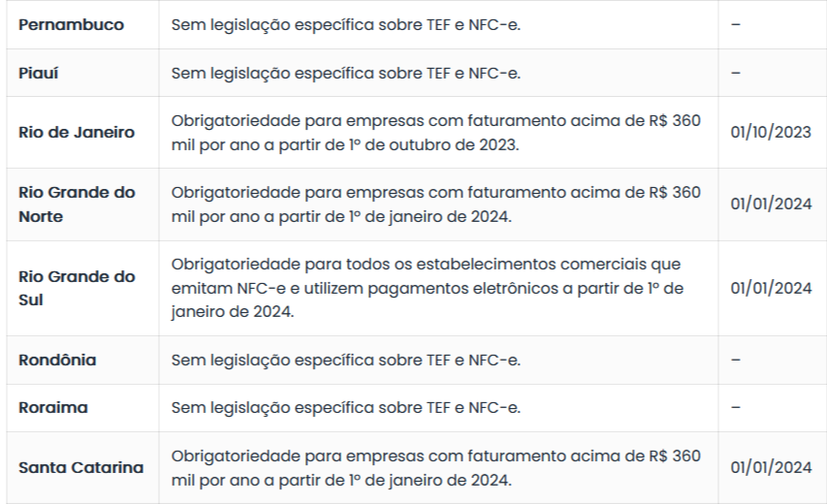The image size is (827, 504).
Task: Select the Rondônia legislation description text
Action: click(346, 360)
